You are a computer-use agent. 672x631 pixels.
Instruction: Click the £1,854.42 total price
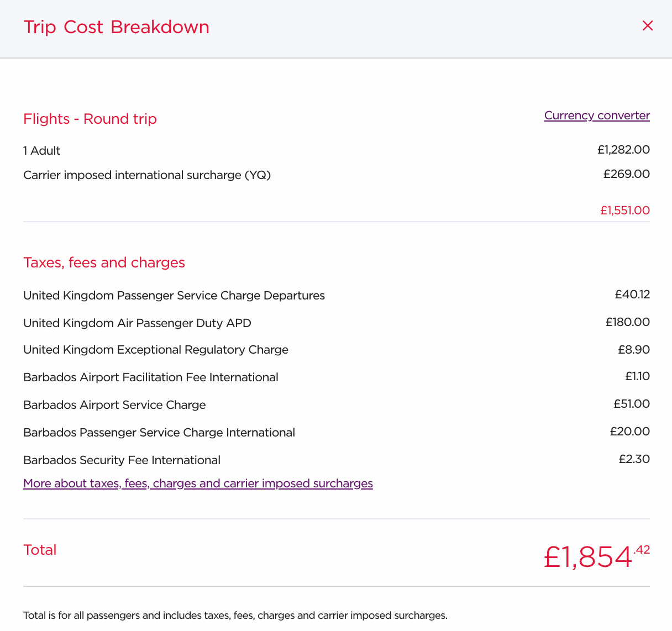pos(597,556)
